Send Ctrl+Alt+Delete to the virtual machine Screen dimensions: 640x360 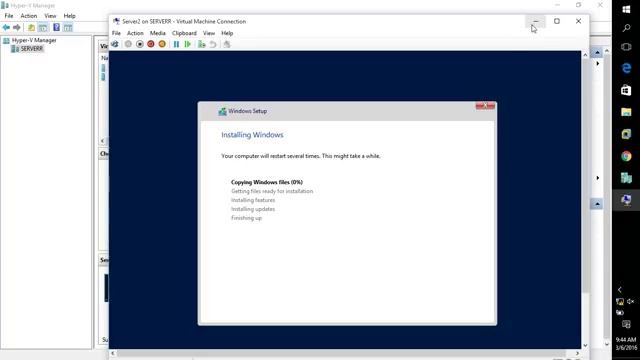click(115, 44)
